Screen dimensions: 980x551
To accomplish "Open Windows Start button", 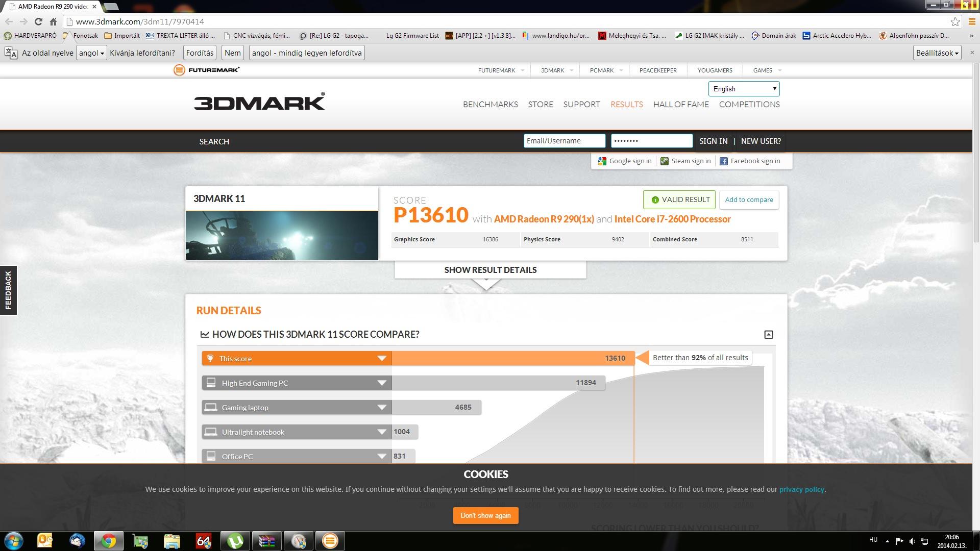I will [14, 541].
